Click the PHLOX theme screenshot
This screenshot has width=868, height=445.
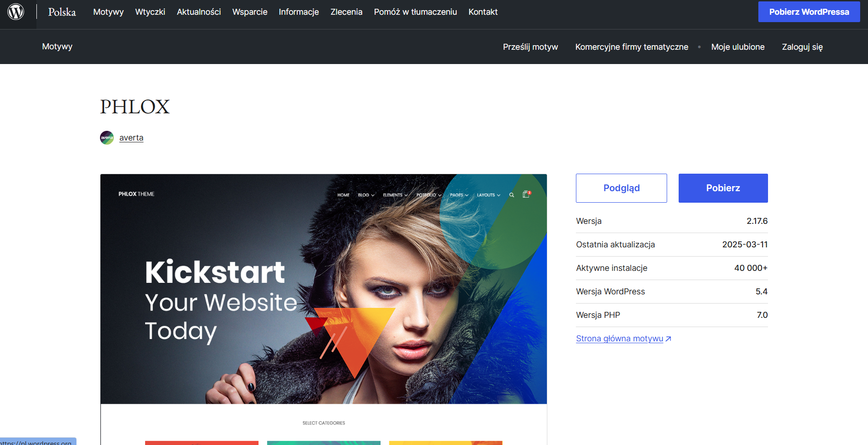323,309
